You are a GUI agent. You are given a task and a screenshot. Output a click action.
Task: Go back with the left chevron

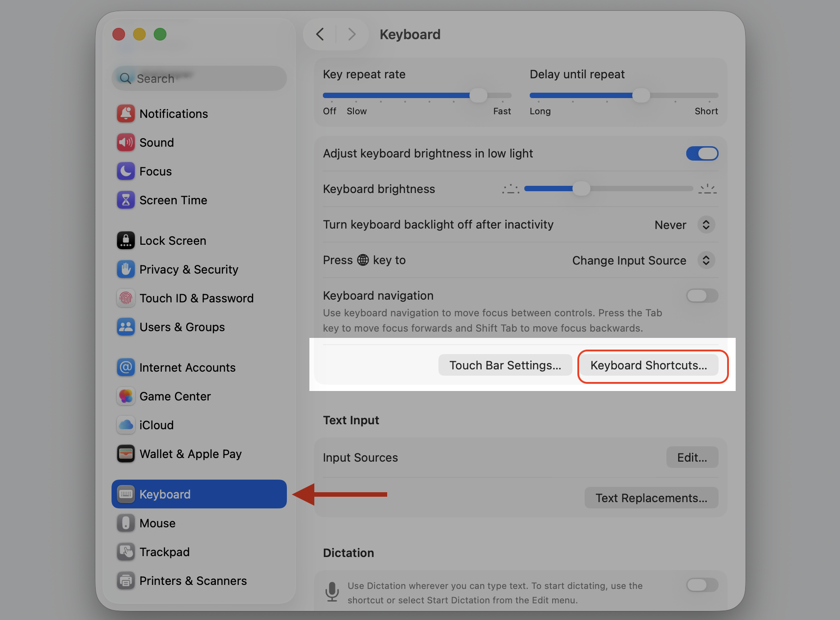pos(320,34)
